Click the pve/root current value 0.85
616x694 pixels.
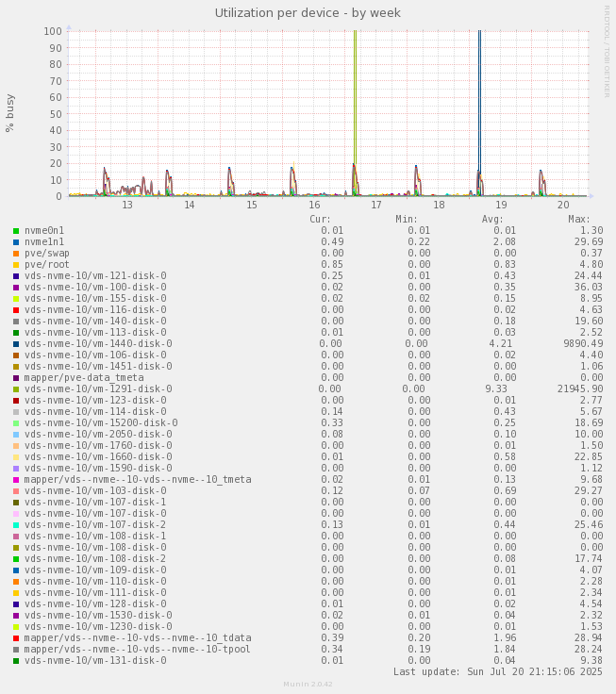(x=333, y=265)
